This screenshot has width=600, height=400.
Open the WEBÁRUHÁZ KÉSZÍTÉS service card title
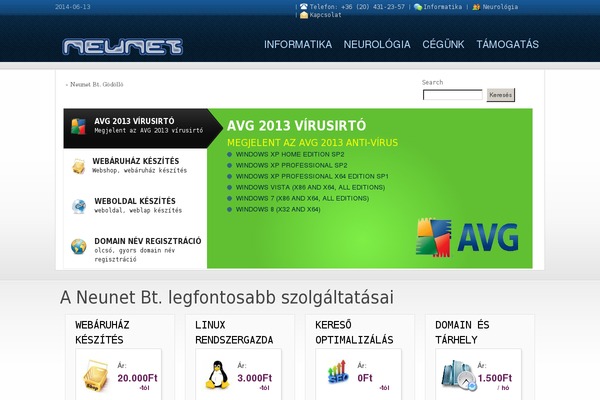(x=102, y=332)
